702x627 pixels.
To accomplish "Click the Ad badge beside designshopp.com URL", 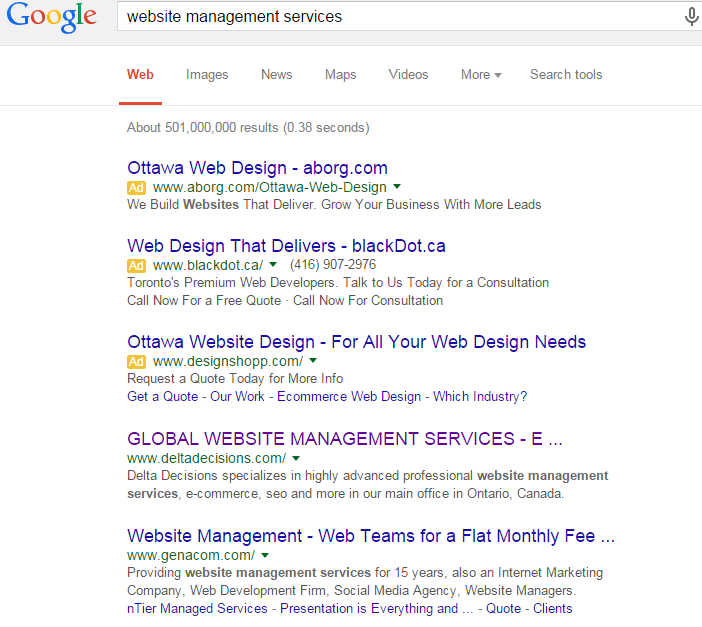I will tap(136, 361).
